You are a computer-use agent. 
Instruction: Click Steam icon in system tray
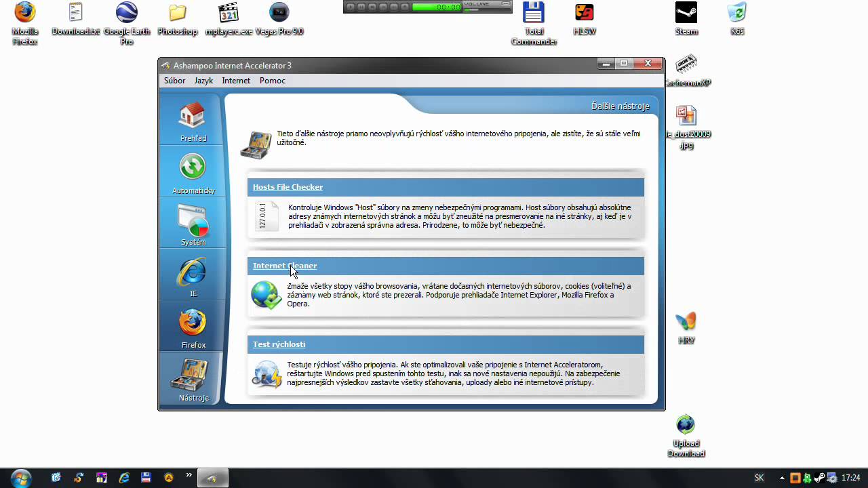click(820, 478)
